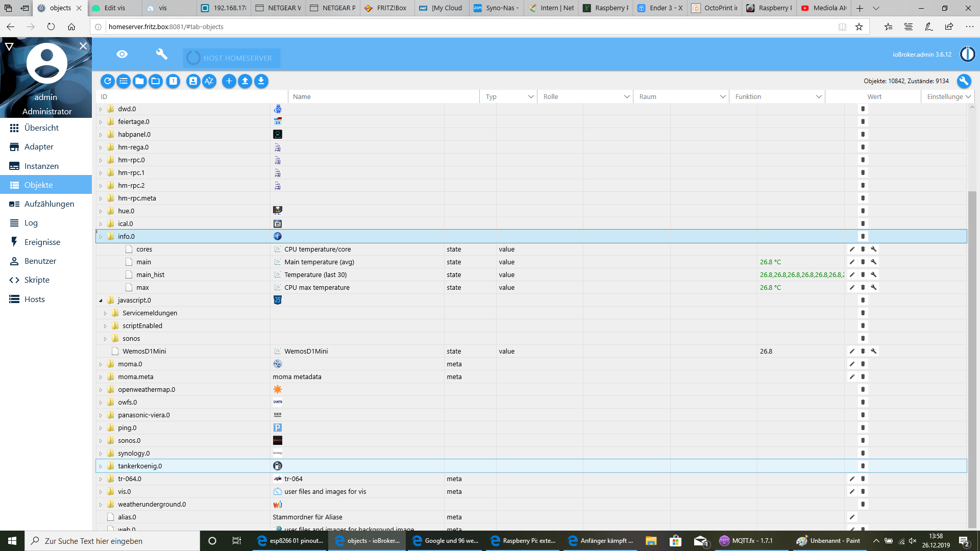This screenshot has width=980, height=551.
Task: Delete the hue.0 object via trash icon
Action: tap(863, 211)
